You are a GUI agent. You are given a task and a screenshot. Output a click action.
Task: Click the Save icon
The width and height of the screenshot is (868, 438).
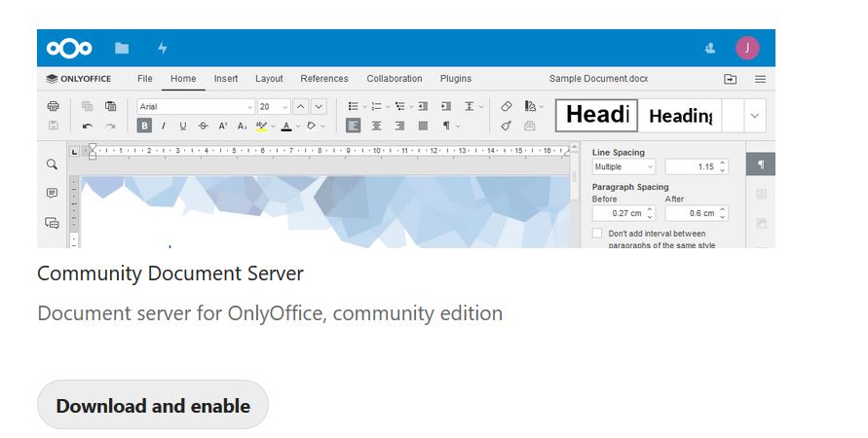point(54,126)
